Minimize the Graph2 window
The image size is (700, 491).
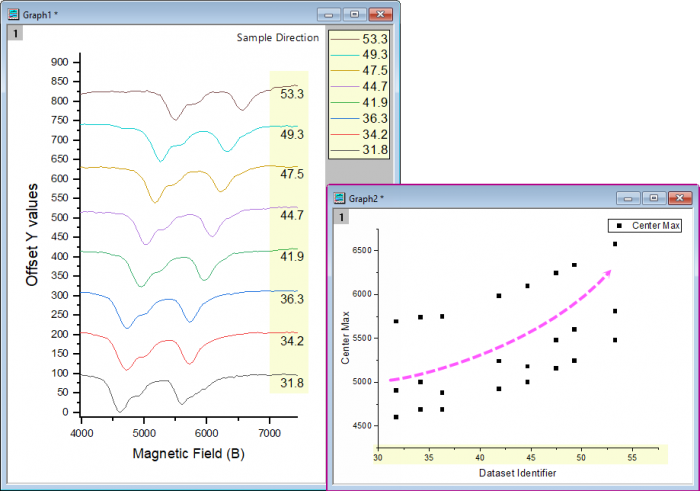pos(628,198)
